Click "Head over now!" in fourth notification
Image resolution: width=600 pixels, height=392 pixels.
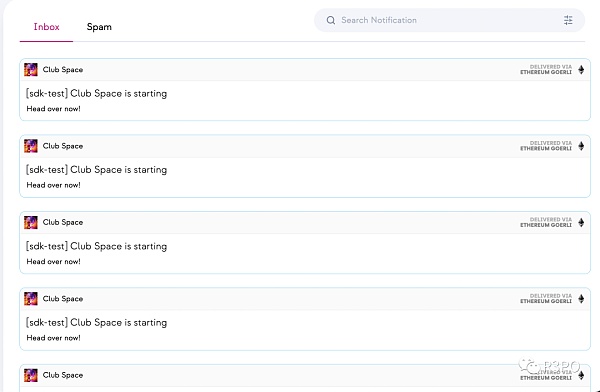(x=54, y=338)
